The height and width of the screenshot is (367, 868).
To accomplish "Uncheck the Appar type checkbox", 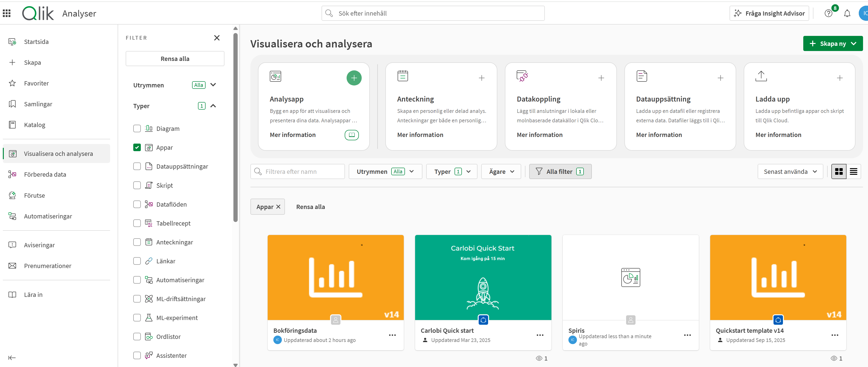I will (x=137, y=147).
